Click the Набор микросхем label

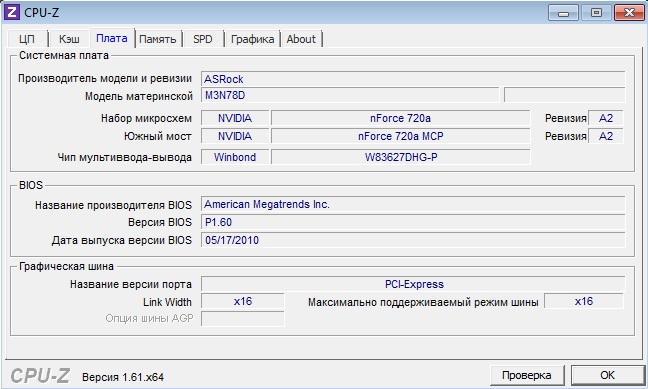tap(146, 119)
